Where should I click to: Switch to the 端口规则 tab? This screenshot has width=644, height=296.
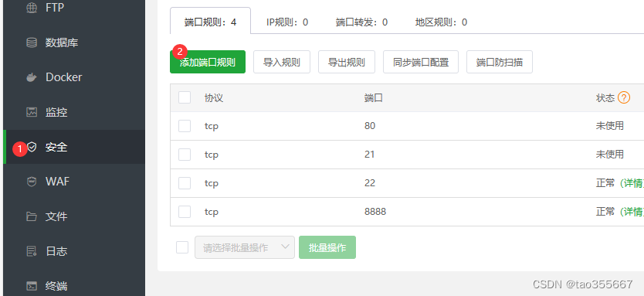(x=210, y=22)
